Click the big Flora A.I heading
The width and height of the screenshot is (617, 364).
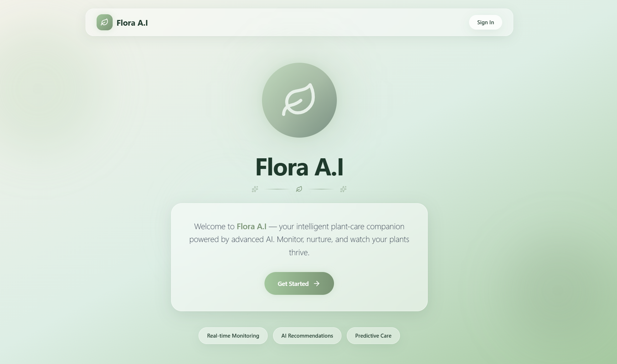[299, 167]
